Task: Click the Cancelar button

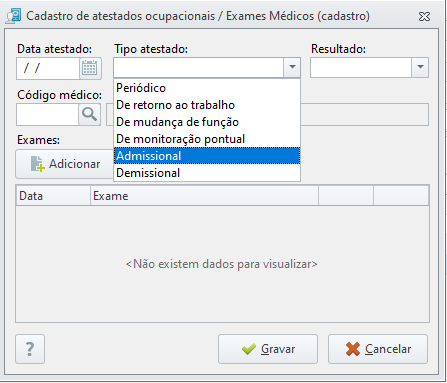Action: click(x=378, y=349)
